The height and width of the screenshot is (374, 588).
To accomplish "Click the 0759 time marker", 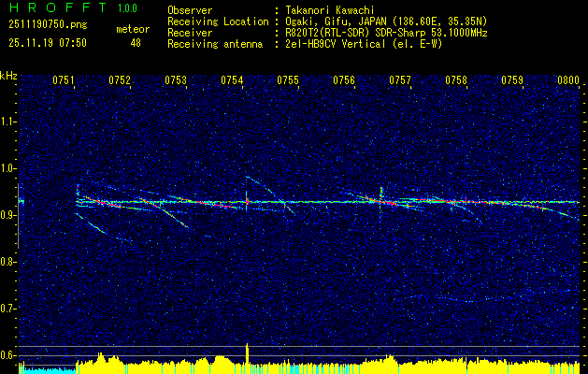I will 512,80.
